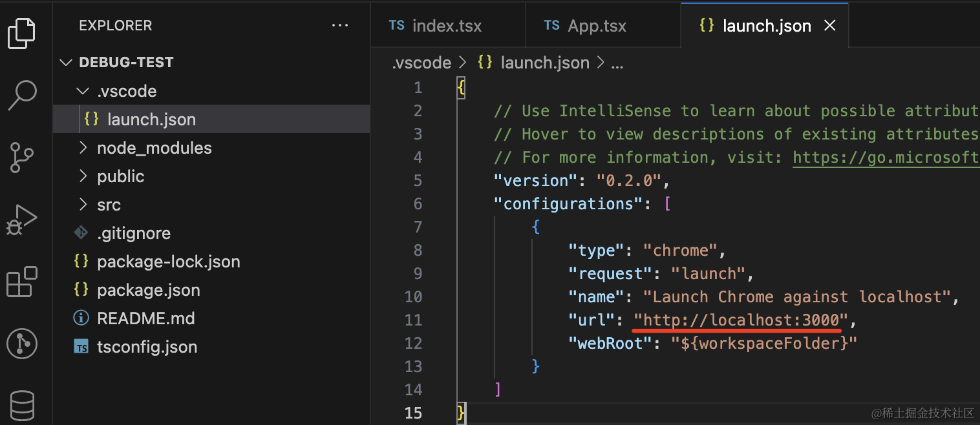Click the "http://localhost:3000" url value
This screenshot has height=425, width=980.
pyautogui.click(x=740, y=320)
